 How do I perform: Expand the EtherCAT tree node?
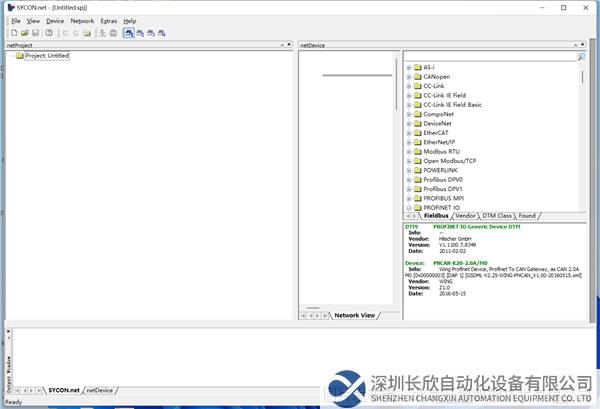(408, 132)
